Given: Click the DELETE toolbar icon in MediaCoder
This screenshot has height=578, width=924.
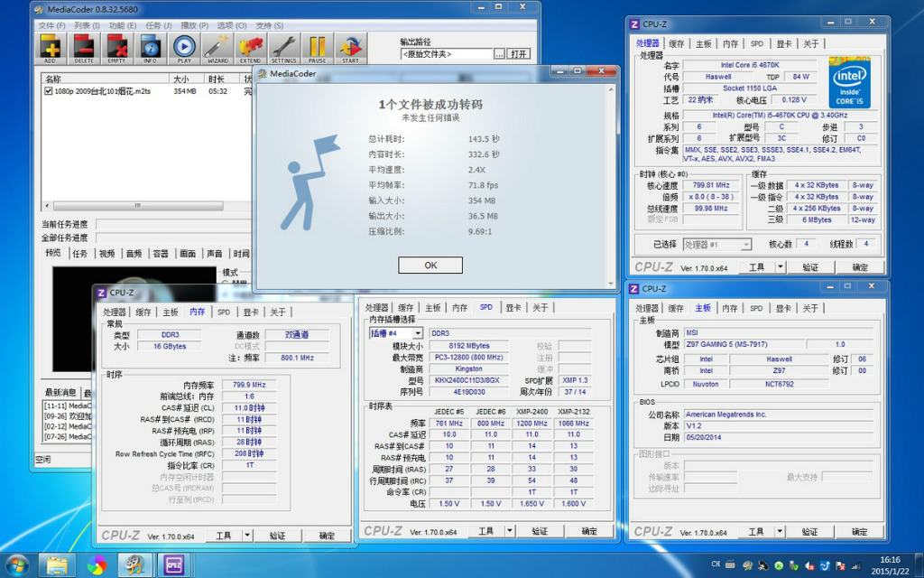Looking at the screenshot, I should pos(84,49).
